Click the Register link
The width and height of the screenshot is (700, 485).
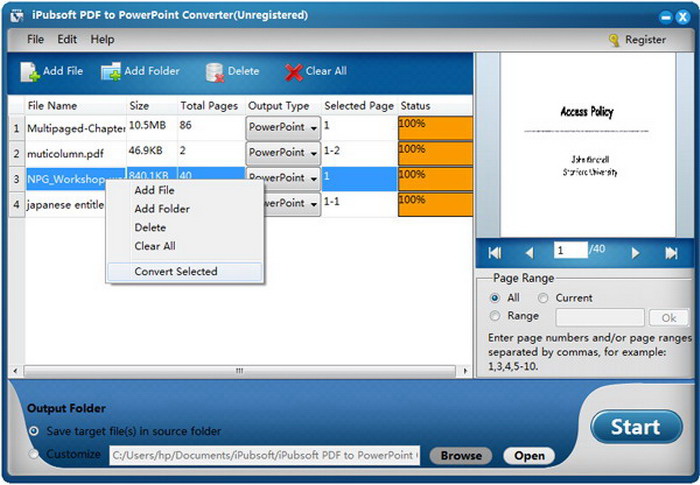pyautogui.click(x=645, y=40)
